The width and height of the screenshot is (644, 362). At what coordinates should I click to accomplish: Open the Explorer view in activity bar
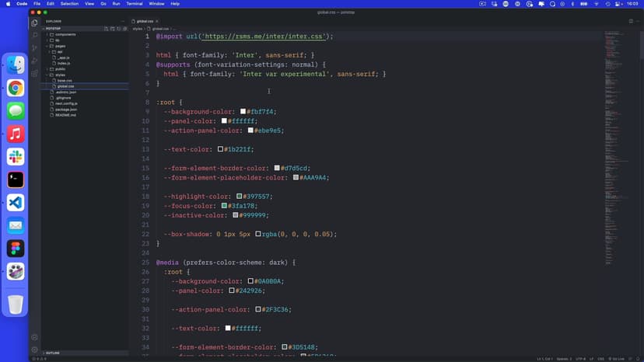click(35, 23)
